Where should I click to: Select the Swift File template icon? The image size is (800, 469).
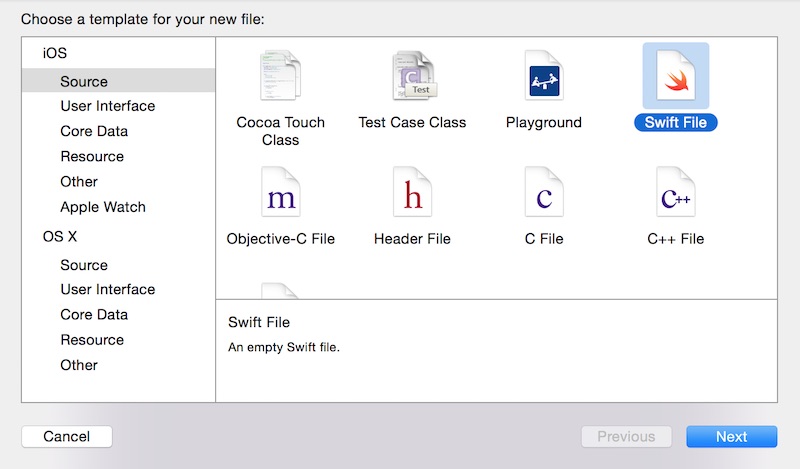(x=675, y=77)
